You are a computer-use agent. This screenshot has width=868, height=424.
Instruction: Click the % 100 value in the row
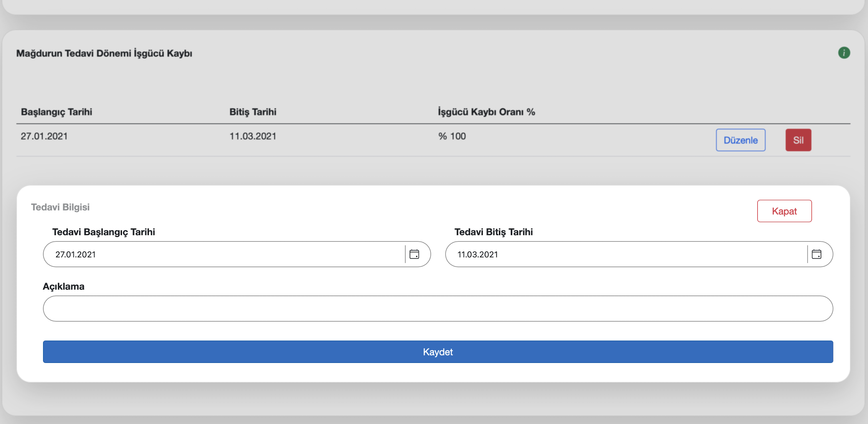[452, 136]
